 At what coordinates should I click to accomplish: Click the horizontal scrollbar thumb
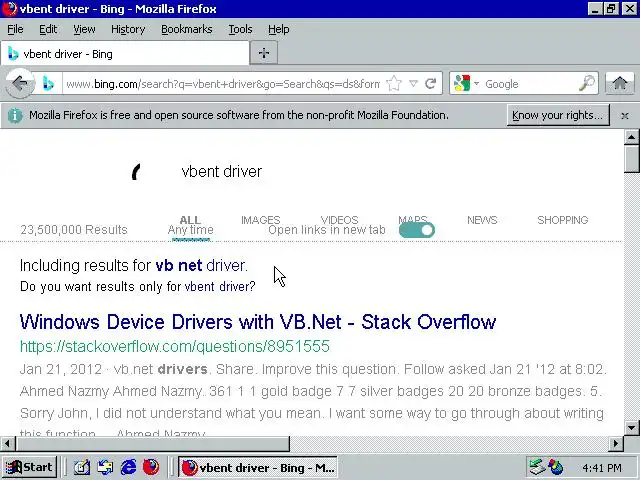click(152, 443)
